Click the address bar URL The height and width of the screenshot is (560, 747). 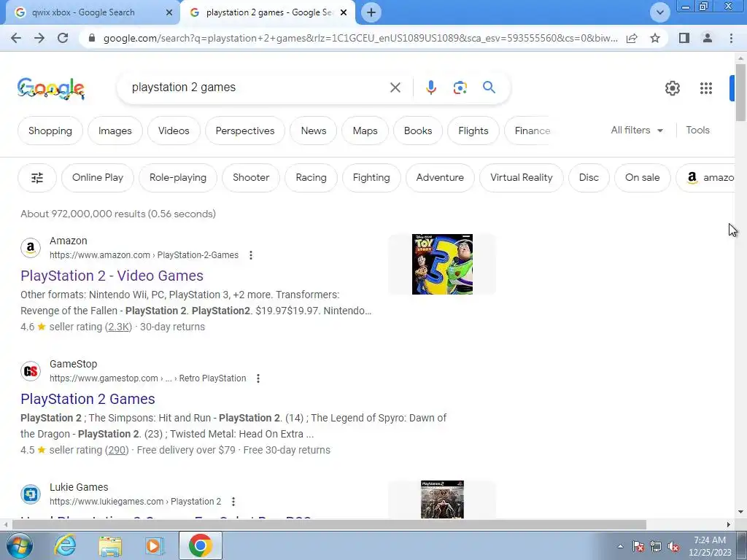pos(360,38)
